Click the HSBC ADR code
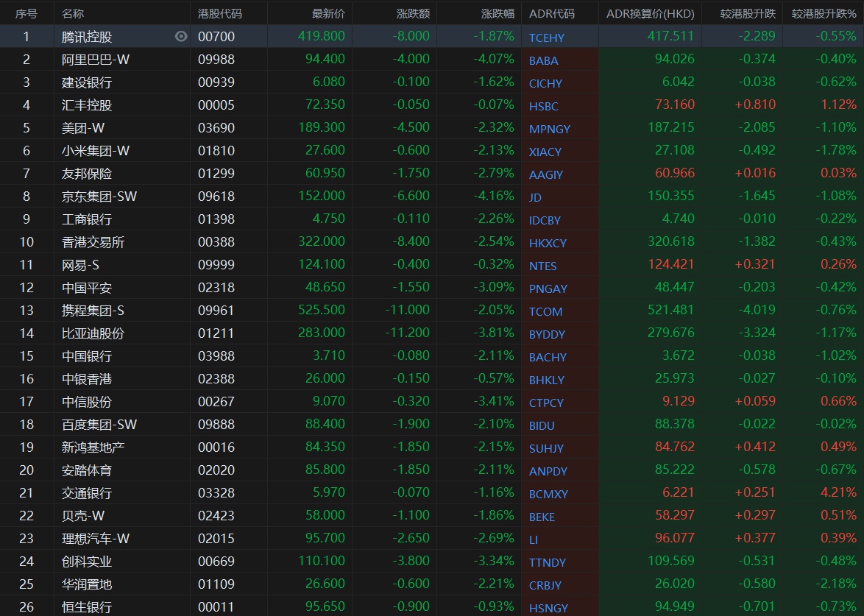This screenshot has width=864, height=616. [543, 106]
